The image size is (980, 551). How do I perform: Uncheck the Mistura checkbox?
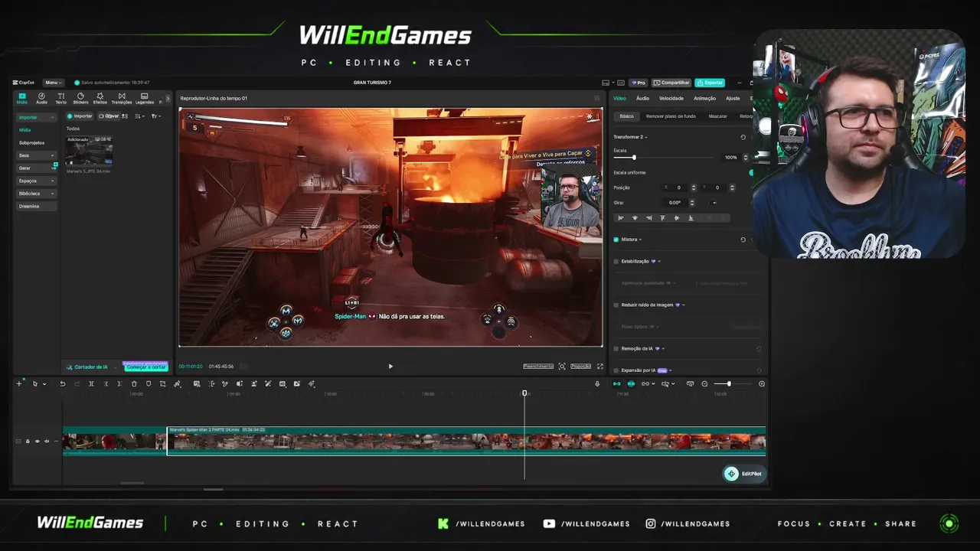[x=616, y=240]
